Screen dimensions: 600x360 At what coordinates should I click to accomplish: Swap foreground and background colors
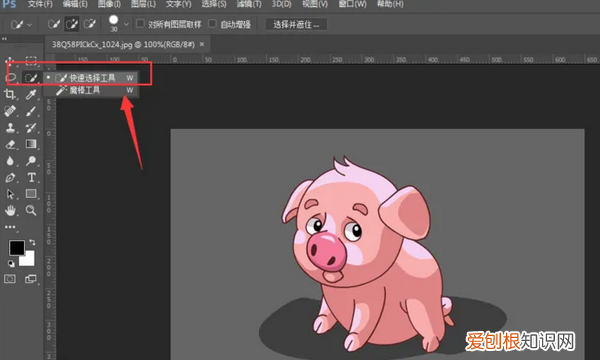tap(32, 242)
